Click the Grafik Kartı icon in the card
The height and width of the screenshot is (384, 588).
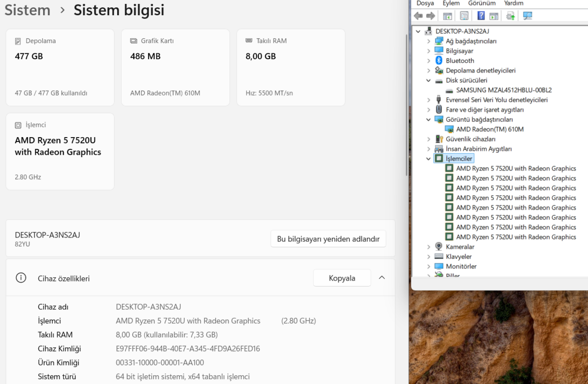(133, 41)
